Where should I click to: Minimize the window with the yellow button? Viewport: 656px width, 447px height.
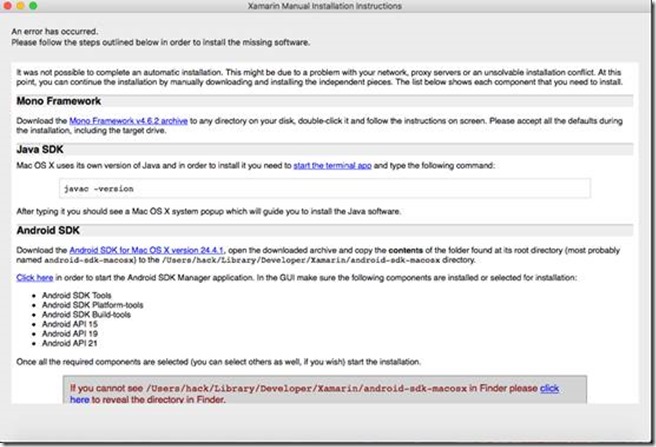pyautogui.click(x=20, y=6)
